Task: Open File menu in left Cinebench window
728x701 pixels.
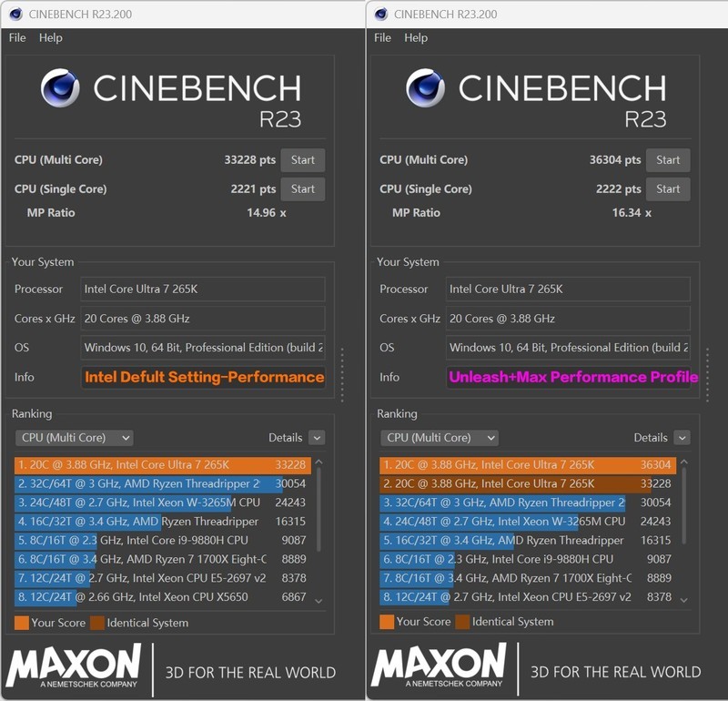Action: [17, 38]
